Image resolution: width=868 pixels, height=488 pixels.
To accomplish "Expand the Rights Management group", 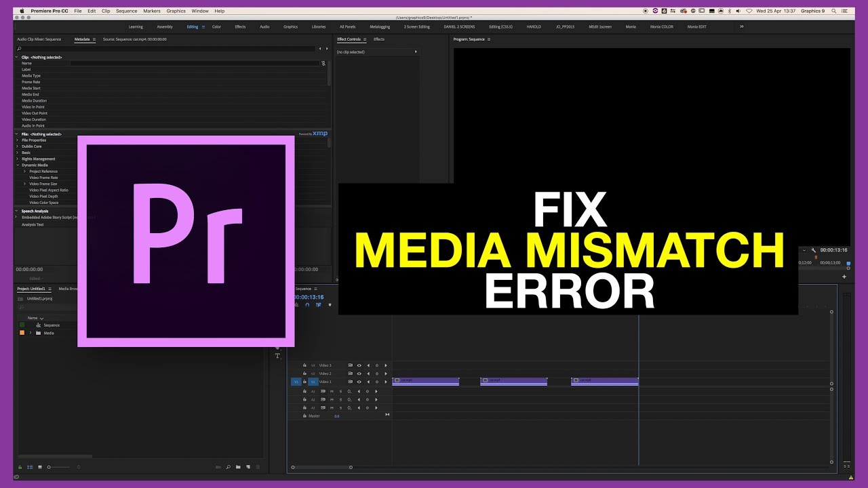I will pyautogui.click(x=18, y=159).
